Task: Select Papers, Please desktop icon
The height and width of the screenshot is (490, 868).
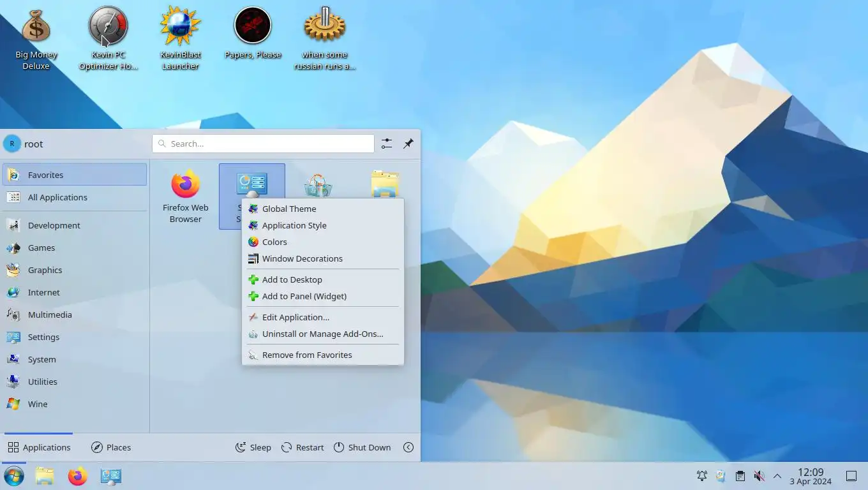Action: coord(253,33)
